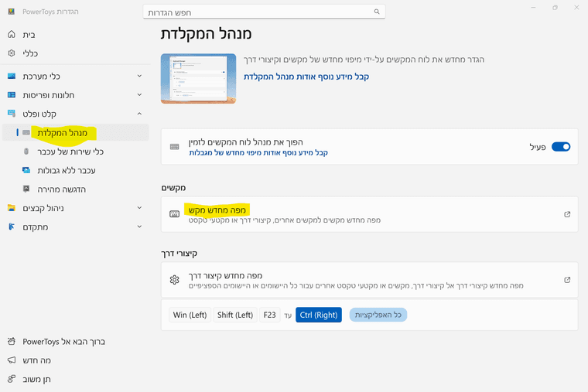
Task: Click the Quick Accent icon beside הדגשה מהירה
Action: pos(26,189)
